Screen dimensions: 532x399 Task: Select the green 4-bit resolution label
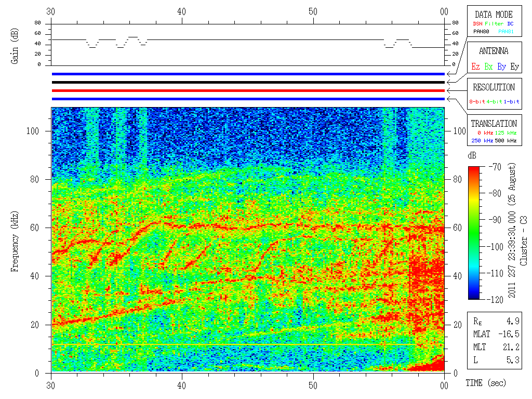tap(494, 101)
